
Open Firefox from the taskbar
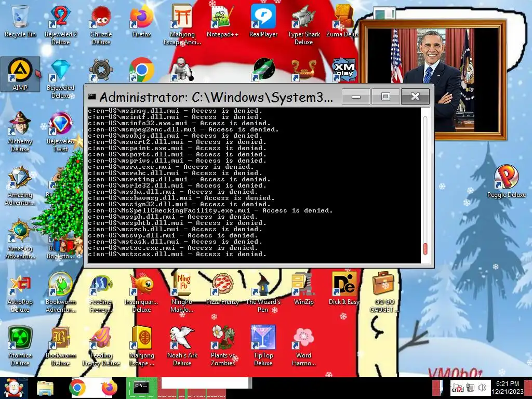pos(109,388)
